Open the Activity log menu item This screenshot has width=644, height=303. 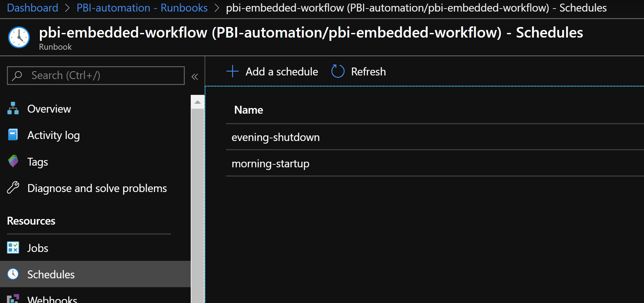point(53,135)
